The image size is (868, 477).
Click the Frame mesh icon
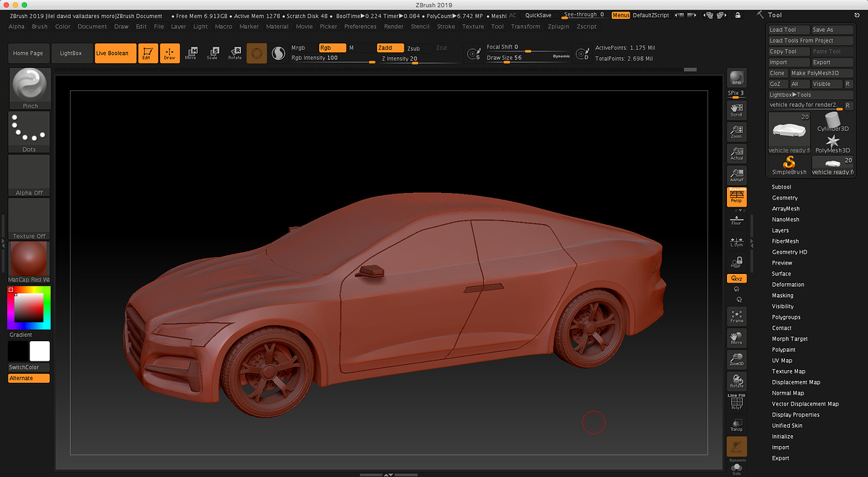[736, 316]
